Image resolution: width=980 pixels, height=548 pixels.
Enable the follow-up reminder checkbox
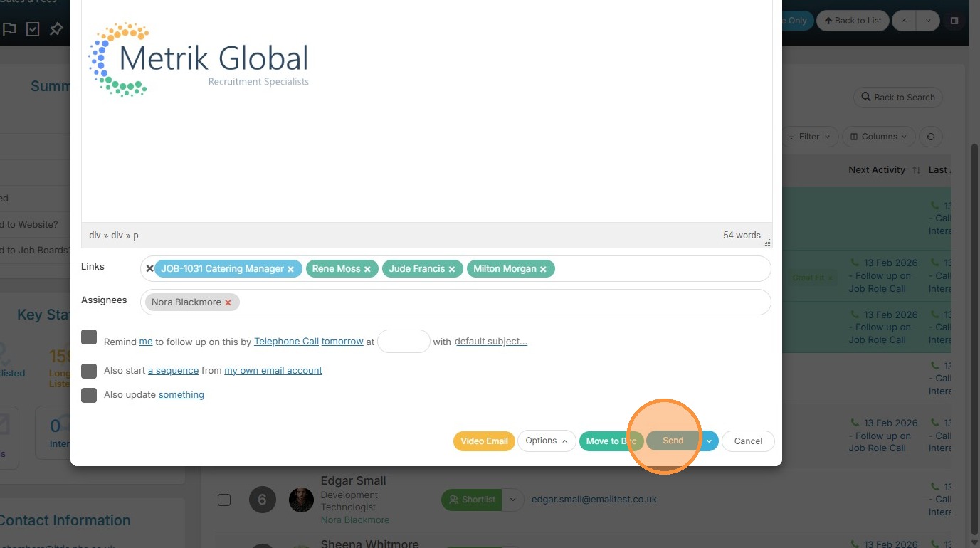[x=89, y=337]
